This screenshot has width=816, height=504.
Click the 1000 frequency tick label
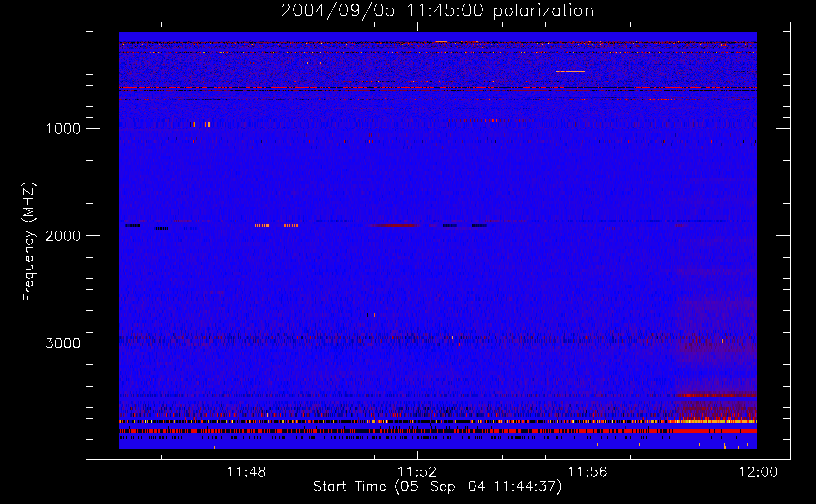click(x=63, y=129)
